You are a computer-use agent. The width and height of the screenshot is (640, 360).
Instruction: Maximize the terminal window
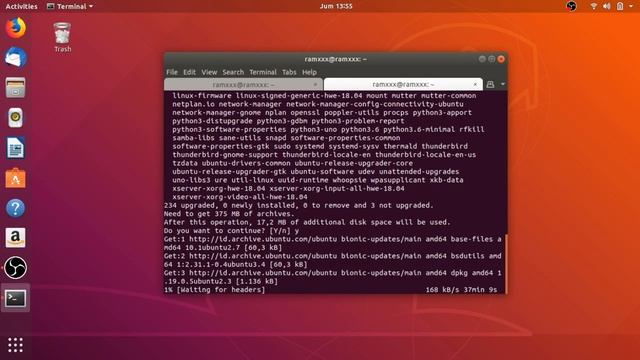tap(491, 59)
